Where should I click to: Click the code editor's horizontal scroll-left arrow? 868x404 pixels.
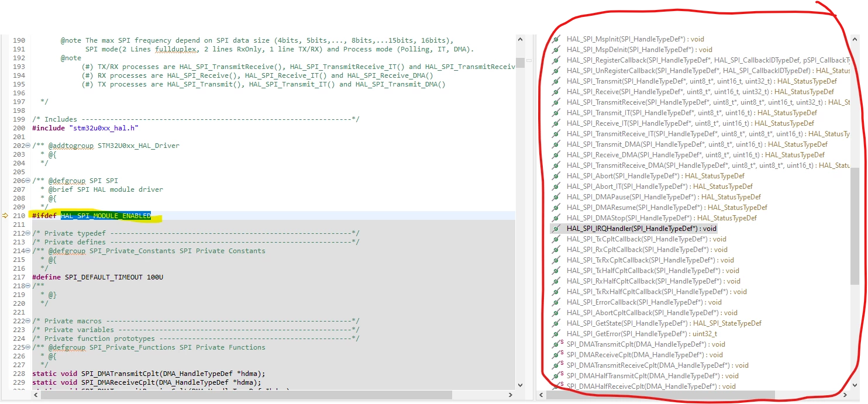click(x=36, y=395)
